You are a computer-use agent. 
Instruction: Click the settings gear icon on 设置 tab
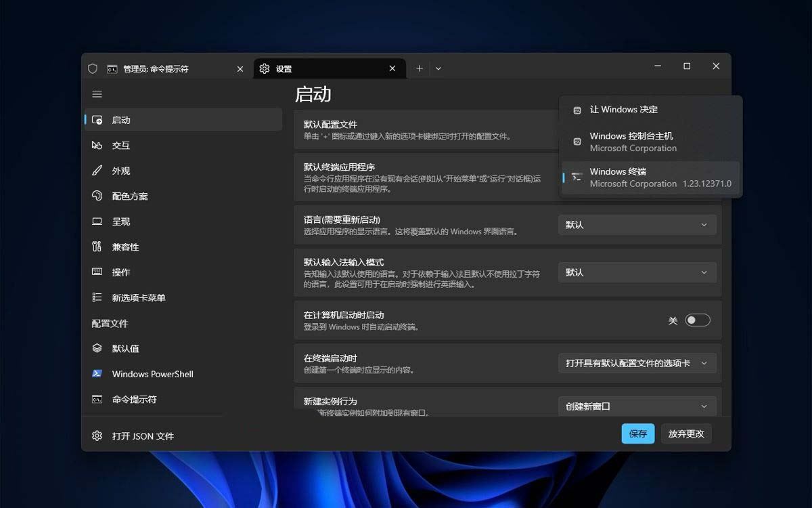point(265,68)
